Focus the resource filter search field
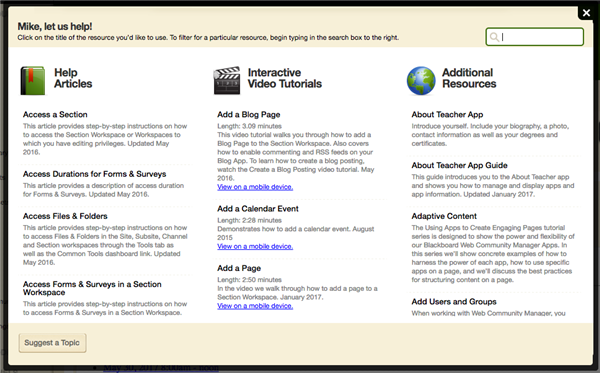600x373 pixels. [535, 37]
